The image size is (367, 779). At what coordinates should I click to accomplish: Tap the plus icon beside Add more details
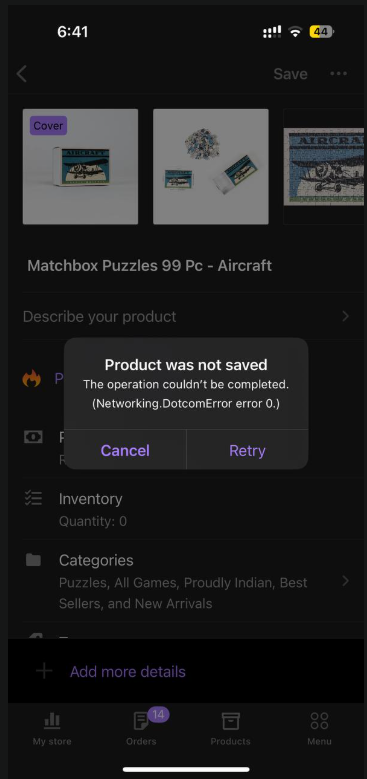pyautogui.click(x=44, y=672)
